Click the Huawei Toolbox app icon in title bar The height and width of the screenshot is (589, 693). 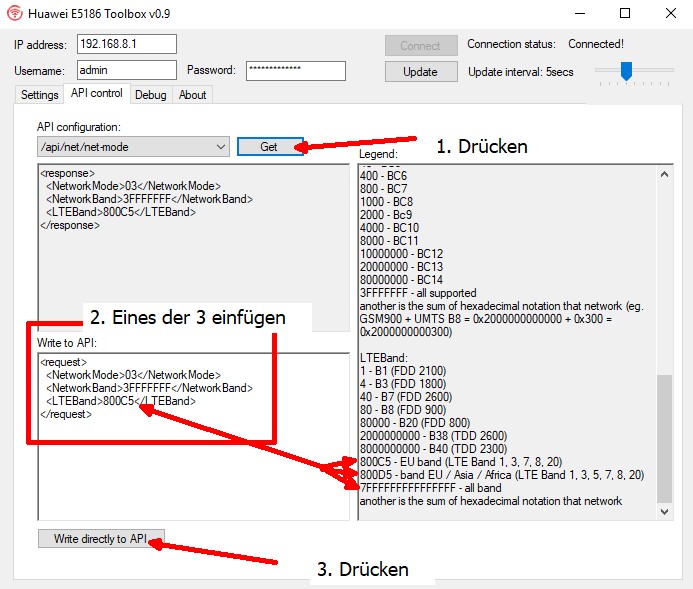(x=15, y=13)
